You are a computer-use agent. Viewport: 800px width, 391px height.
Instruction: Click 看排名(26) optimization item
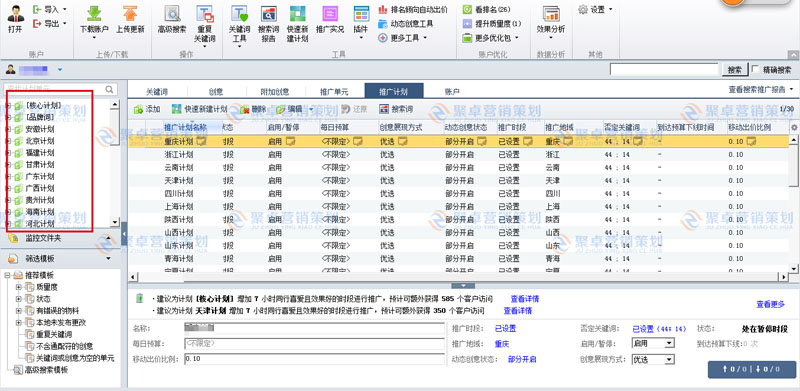point(486,9)
